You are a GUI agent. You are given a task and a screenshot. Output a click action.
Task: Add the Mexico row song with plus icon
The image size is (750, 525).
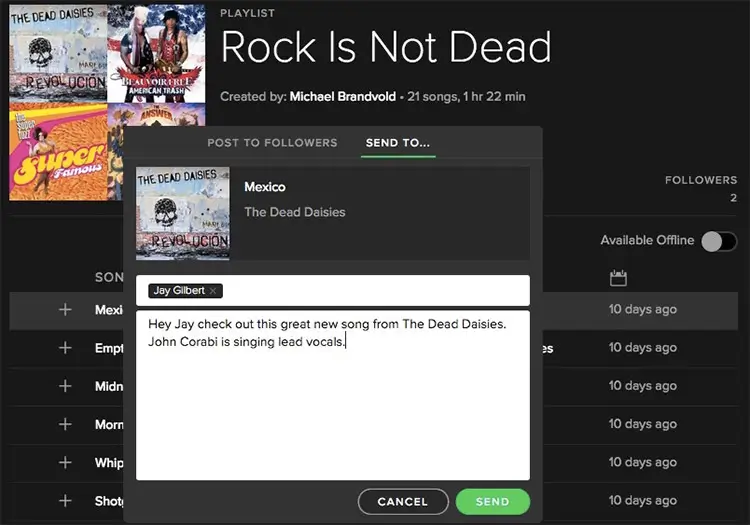click(x=65, y=309)
